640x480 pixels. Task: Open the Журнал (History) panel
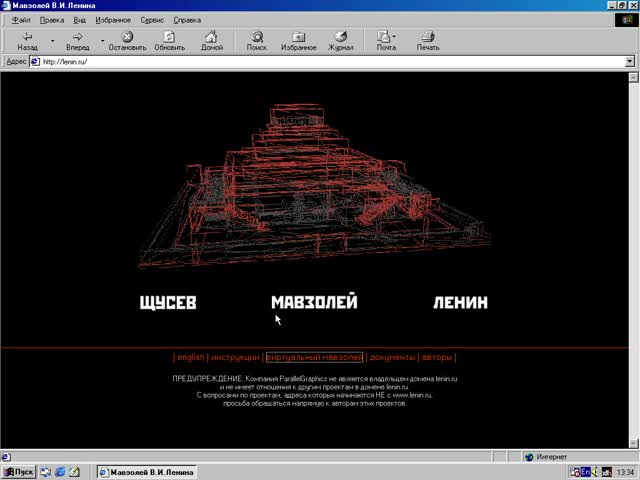[341, 40]
